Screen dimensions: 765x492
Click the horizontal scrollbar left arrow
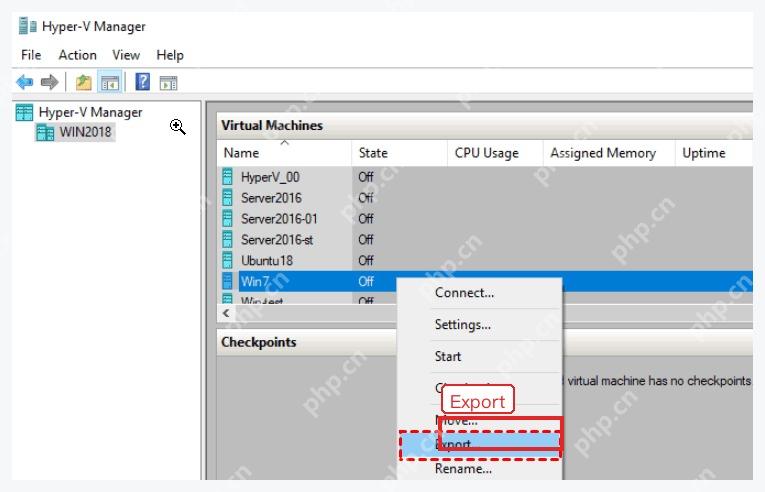(226, 313)
